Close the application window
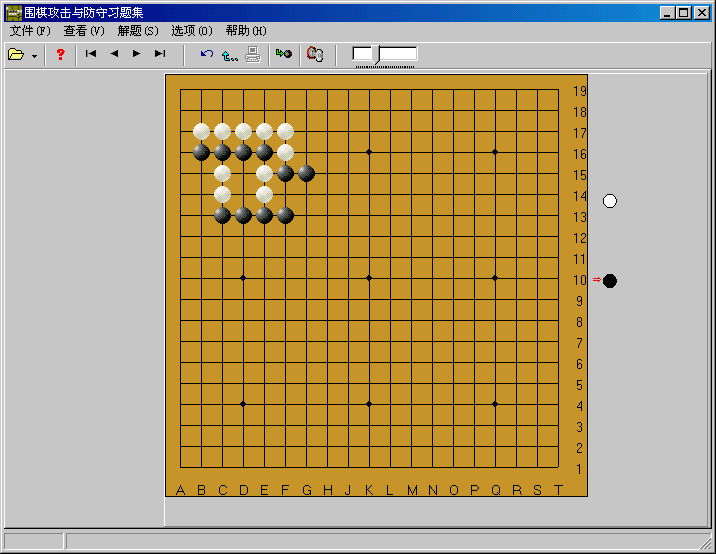Viewport: 716px width, 554px height. 702,13
